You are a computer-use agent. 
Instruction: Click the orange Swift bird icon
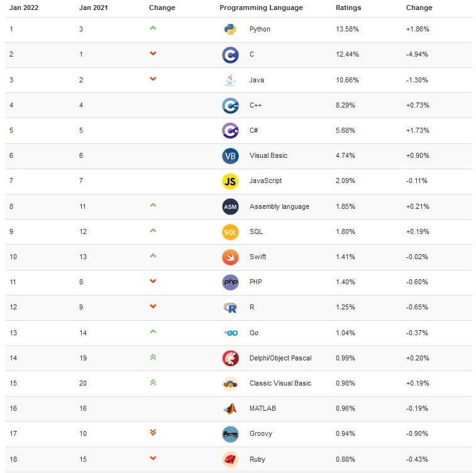point(230,257)
